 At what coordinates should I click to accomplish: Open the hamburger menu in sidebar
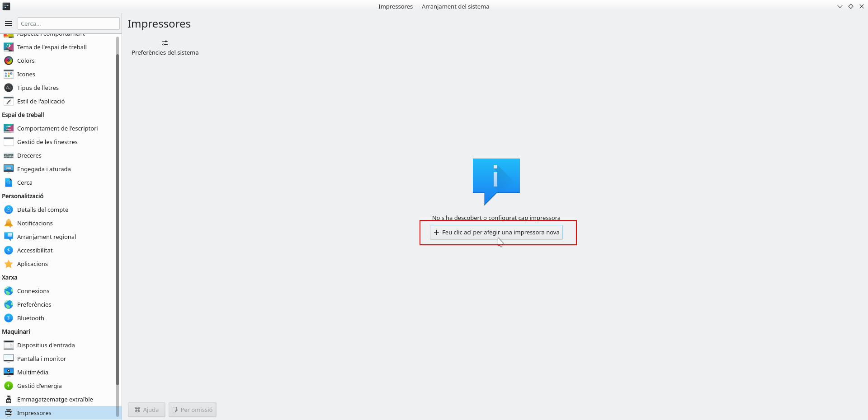click(9, 23)
